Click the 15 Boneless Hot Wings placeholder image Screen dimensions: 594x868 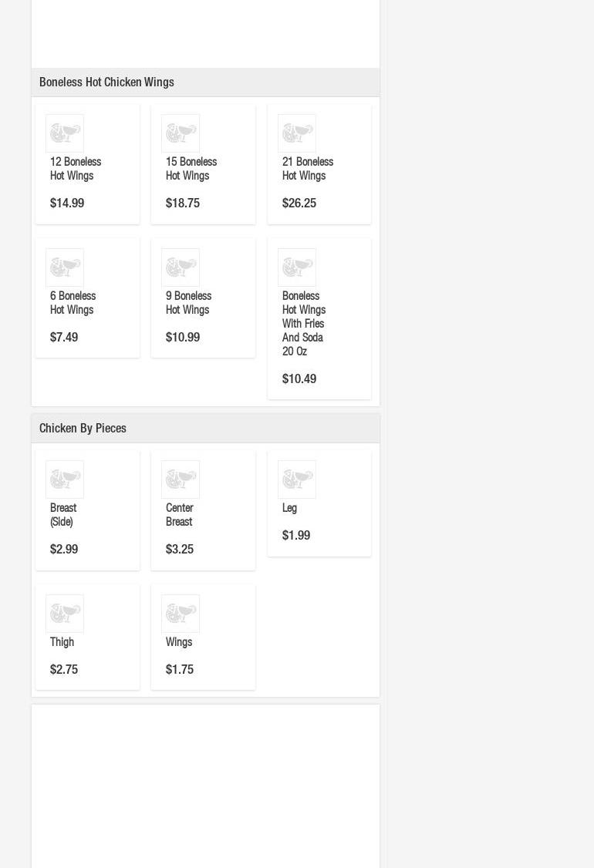(181, 133)
